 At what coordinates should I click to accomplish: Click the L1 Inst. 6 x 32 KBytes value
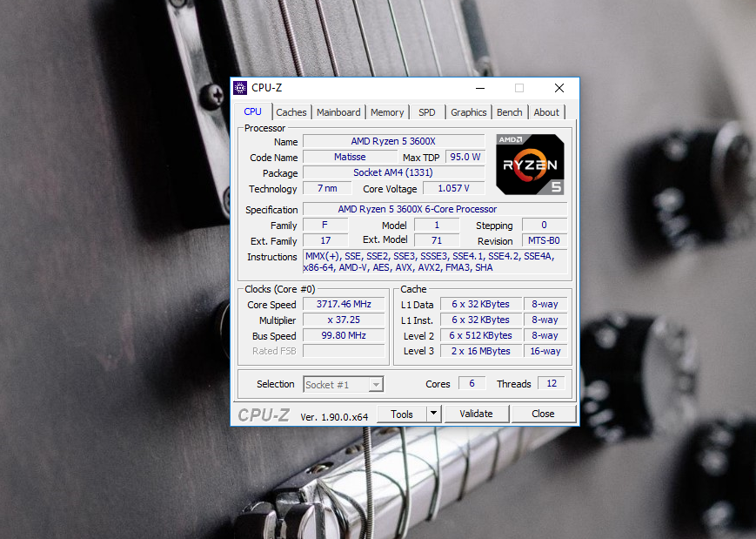tap(481, 320)
